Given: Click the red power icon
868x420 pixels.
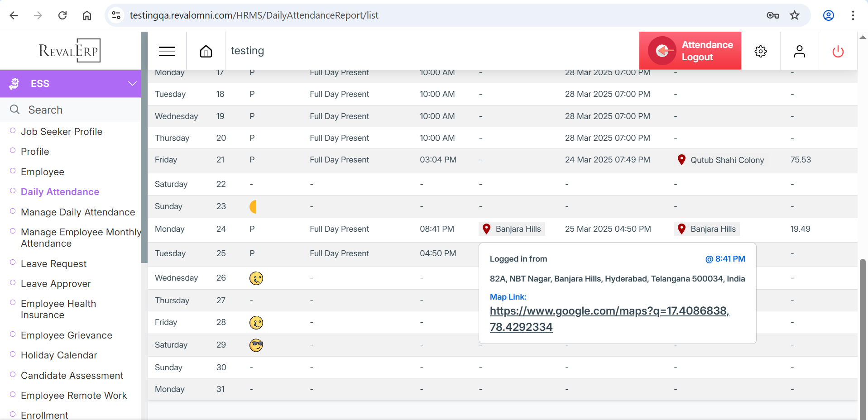Looking at the screenshot, I should tap(838, 51).
